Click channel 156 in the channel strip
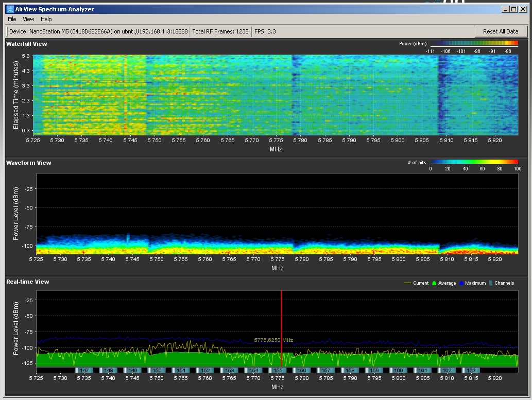The width and height of the screenshot is (532, 400). [x=302, y=371]
